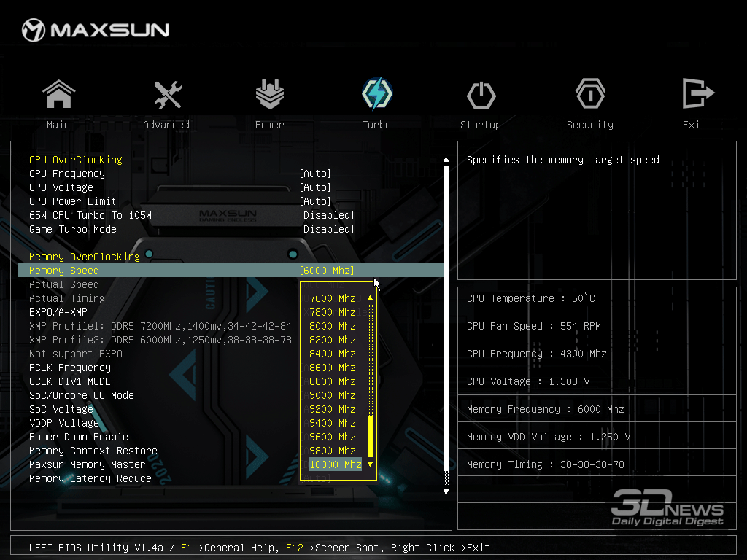The width and height of the screenshot is (747, 560).
Task: Toggle Game Turbo Mode [Disabled] value
Action: click(327, 228)
